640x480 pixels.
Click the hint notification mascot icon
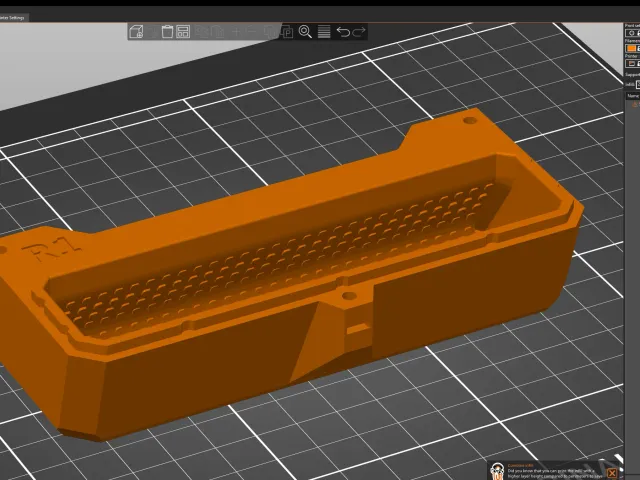[497, 471]
